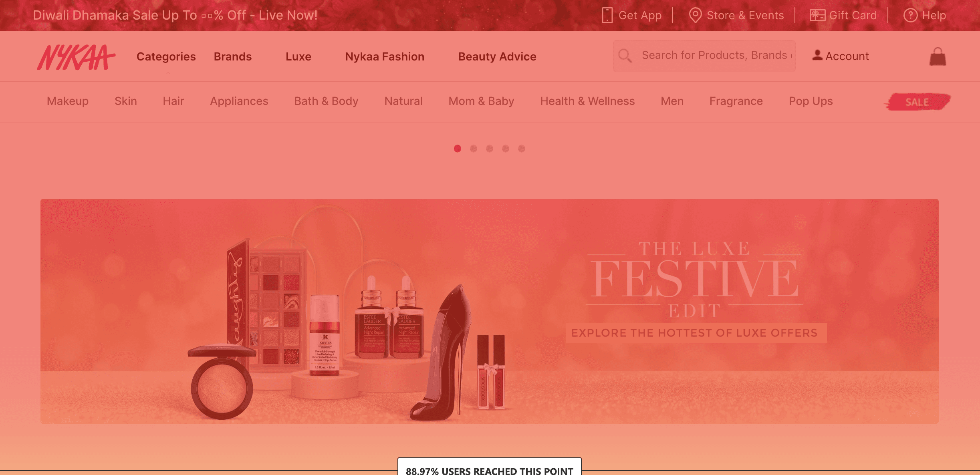Select the fifth carousel dot
This screenshot has height=475, width=980.
point(522,149)
